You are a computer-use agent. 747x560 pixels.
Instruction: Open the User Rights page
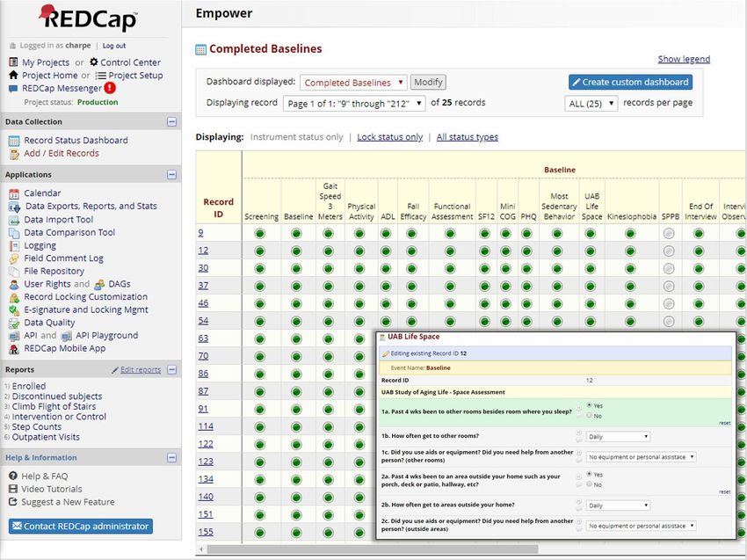pos(47,284)
